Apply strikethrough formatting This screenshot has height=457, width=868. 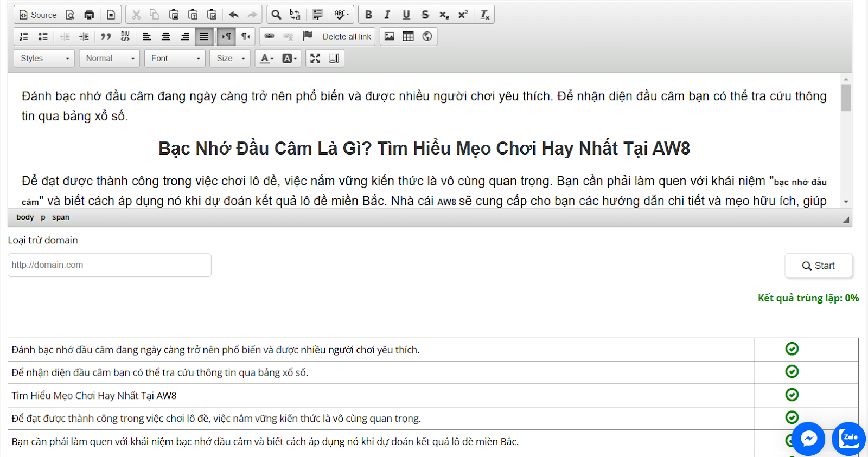(x=425, y=15)
